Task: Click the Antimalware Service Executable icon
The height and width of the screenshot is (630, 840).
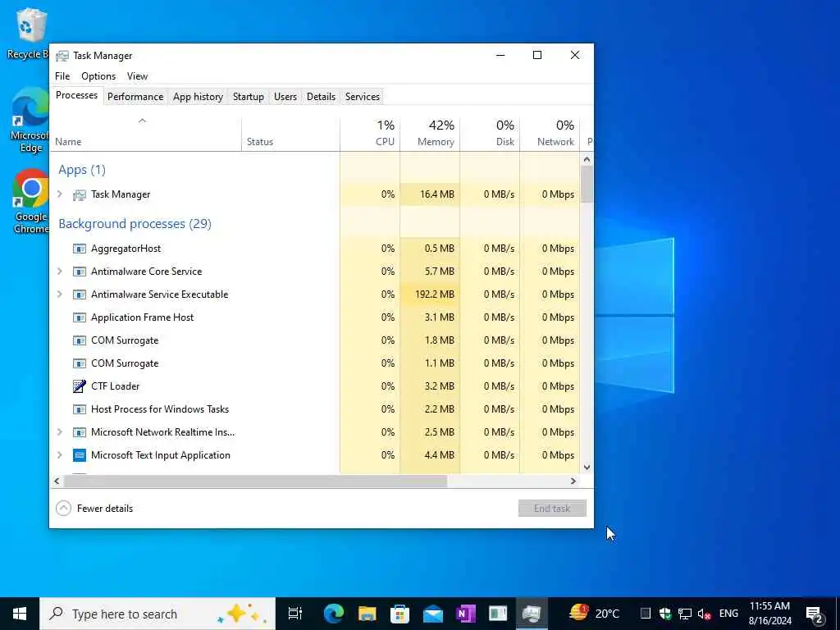Action: click(80, 294)
